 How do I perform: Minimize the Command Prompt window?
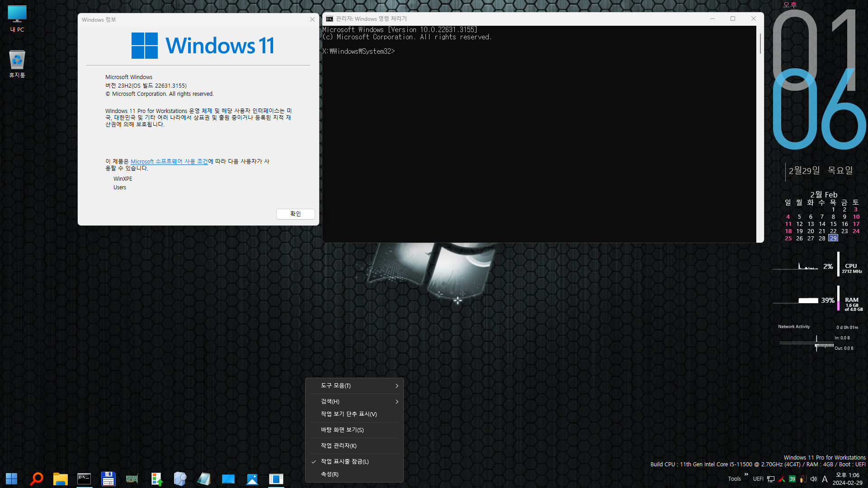click(x=712, y=19)
